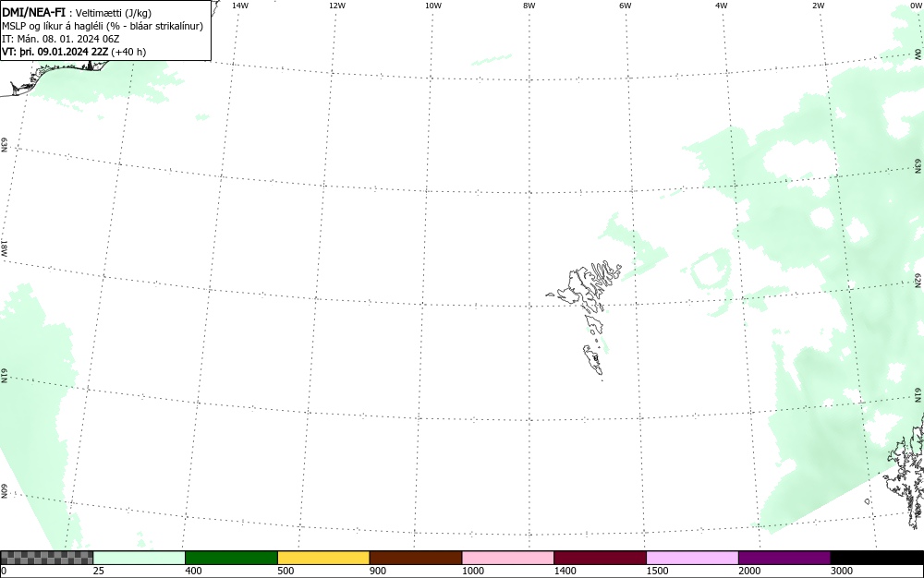Click the purple legend swatch
This screenshot has height=578, width=924.
(x=784, y=558)
